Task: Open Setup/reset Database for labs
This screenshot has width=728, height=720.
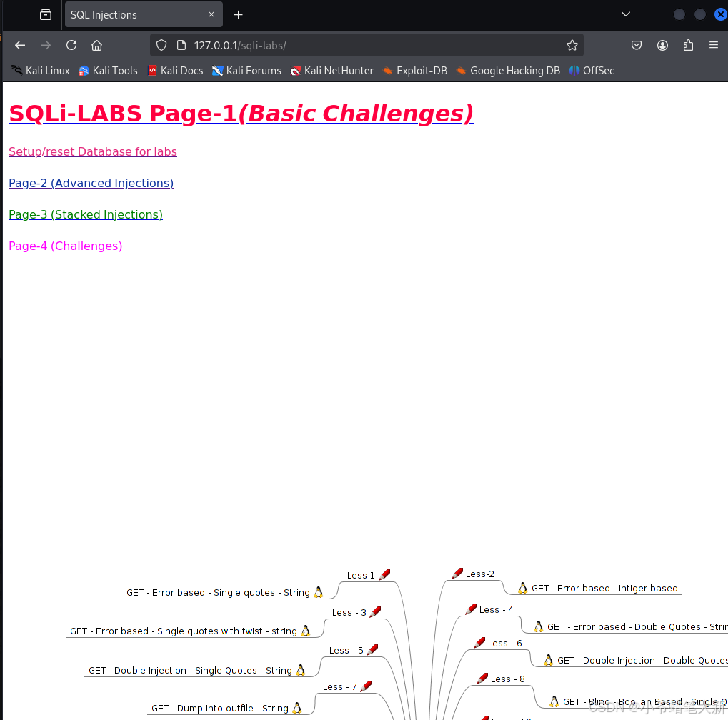Action: [92, 151]
